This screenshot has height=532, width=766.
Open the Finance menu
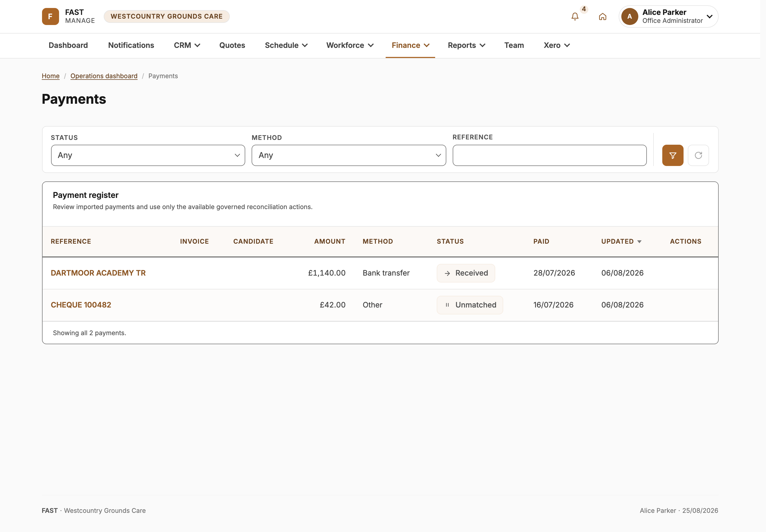[410, 45]
